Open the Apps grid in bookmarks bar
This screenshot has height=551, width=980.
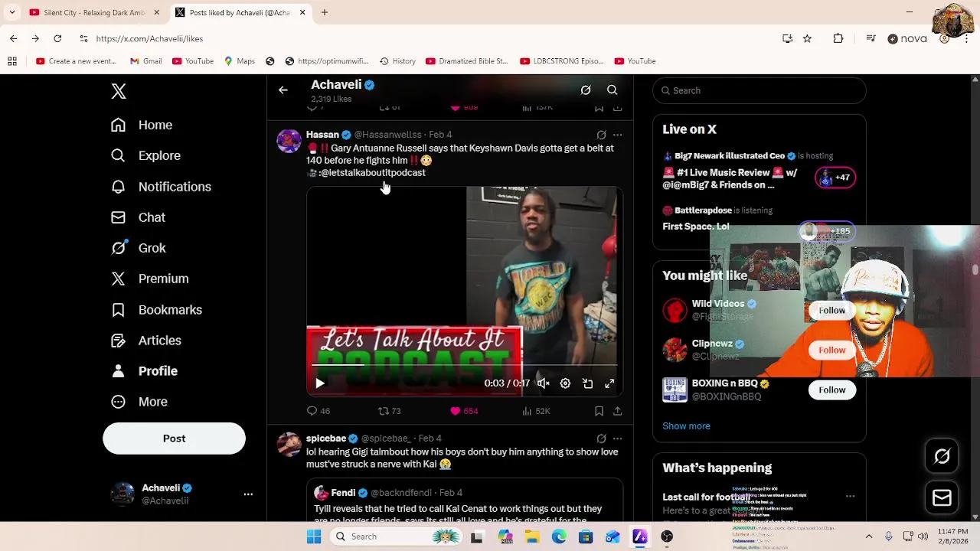click(12, 61)
